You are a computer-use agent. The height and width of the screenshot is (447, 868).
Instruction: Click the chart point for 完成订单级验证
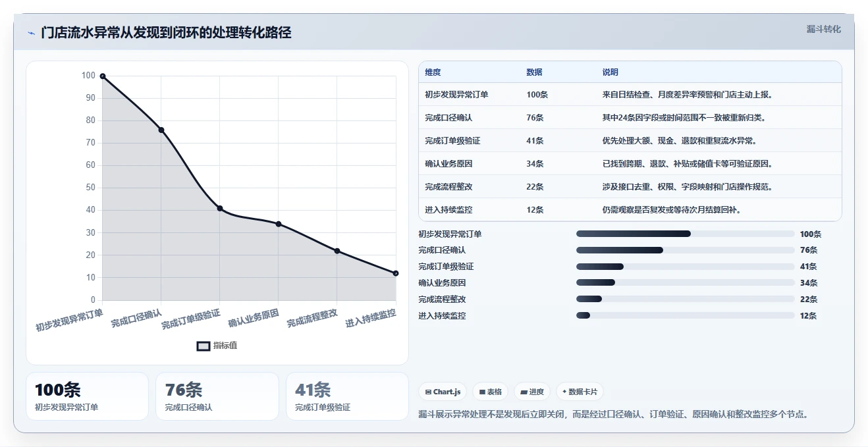pyautogui.click(x=220, y=208)
